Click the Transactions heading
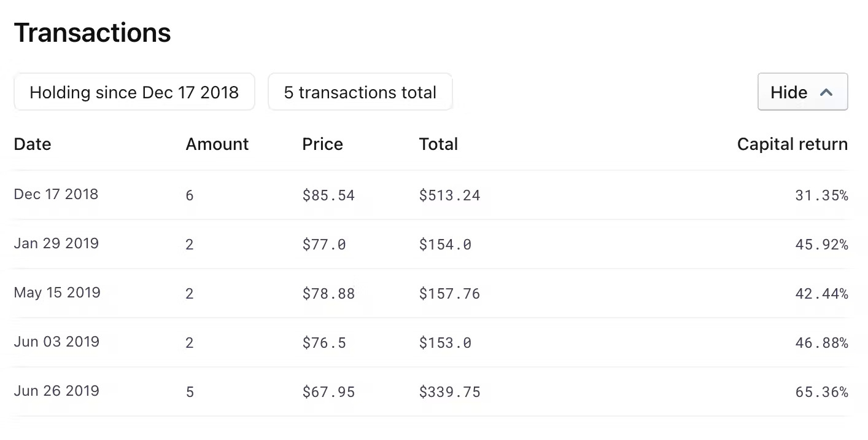The image size is (868, 440). click(x=92, y=33)
